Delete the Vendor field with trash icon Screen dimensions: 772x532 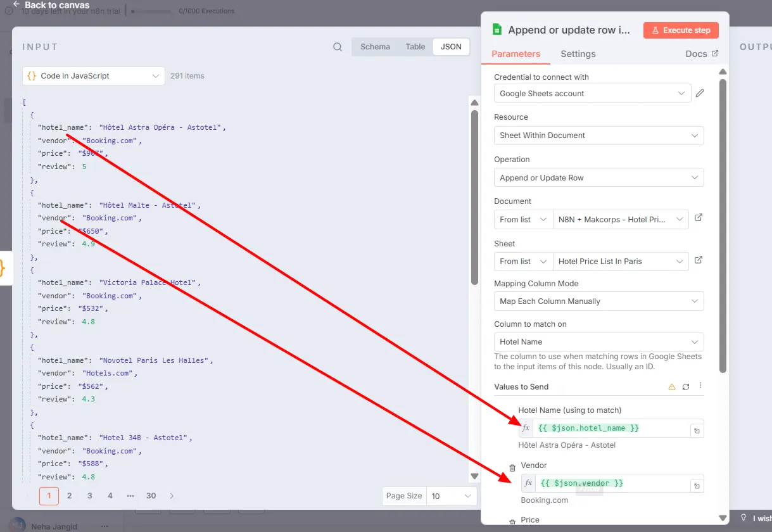[512, 468]
